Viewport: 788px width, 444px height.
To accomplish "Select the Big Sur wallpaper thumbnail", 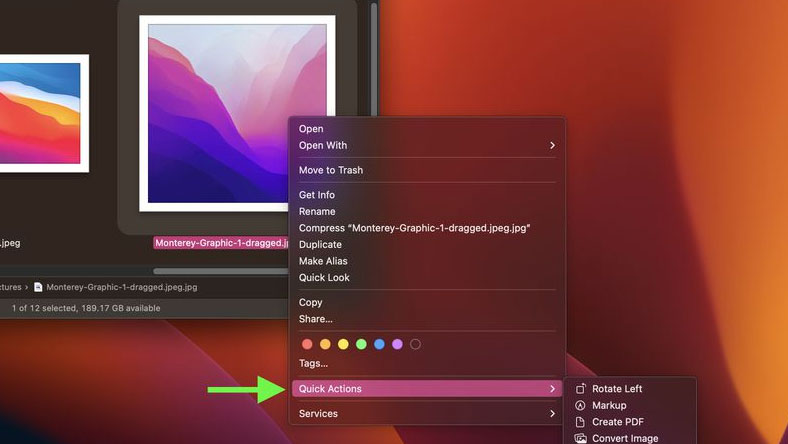I will (43, 114).
